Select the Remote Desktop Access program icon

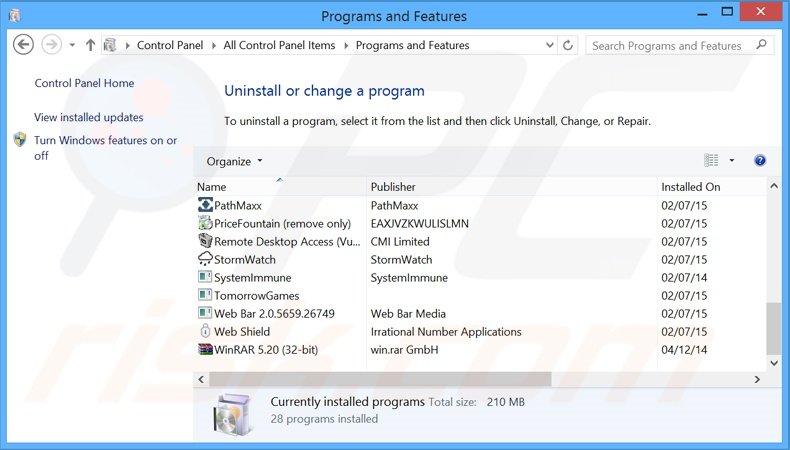tap(205, 241)
